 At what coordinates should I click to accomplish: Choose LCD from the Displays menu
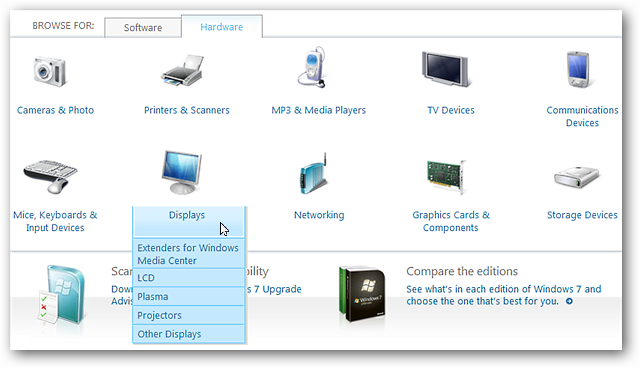tap(188, 278)
